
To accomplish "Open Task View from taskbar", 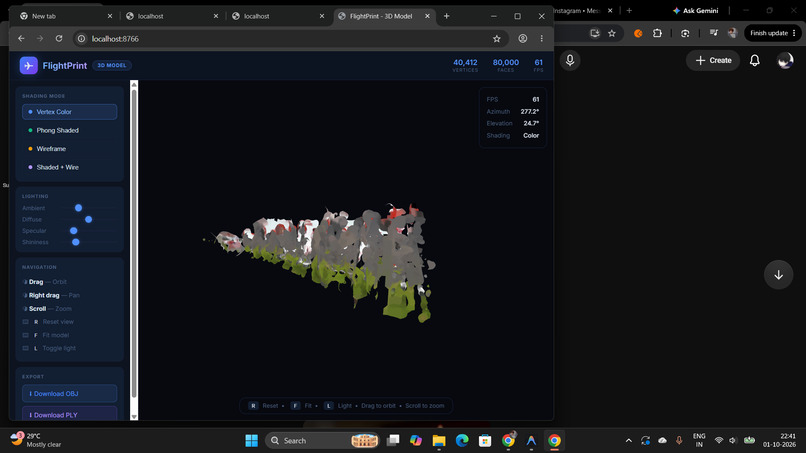I will [x=393, y=441].
